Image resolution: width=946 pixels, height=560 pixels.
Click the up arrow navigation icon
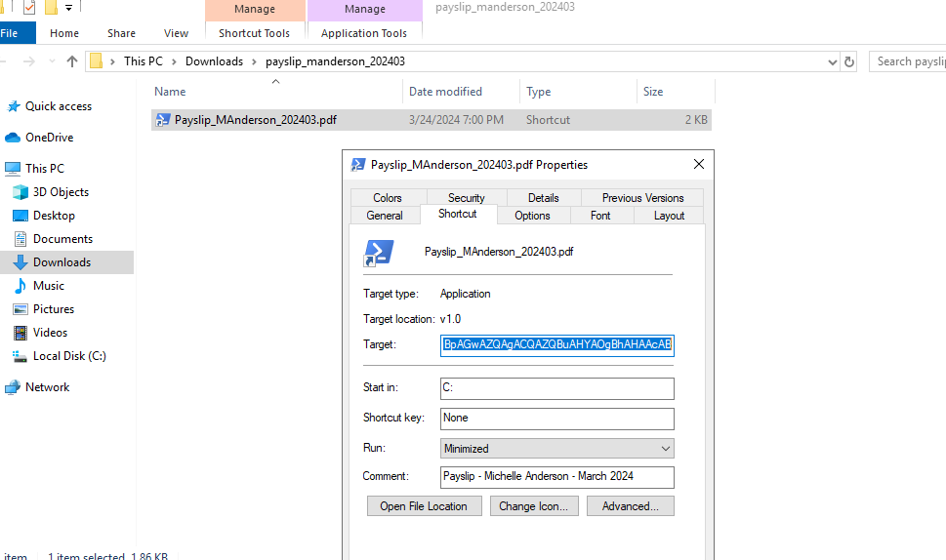click(72, 61)
